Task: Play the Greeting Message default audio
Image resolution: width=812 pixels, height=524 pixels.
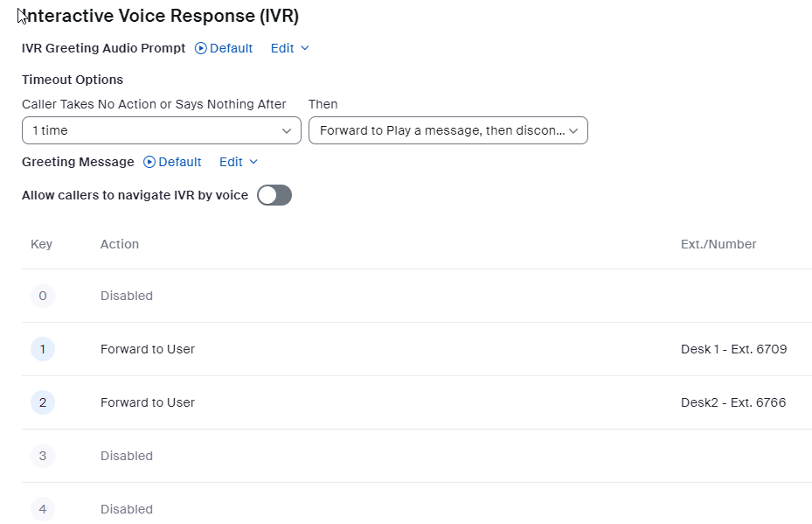Action: [172, 162]
